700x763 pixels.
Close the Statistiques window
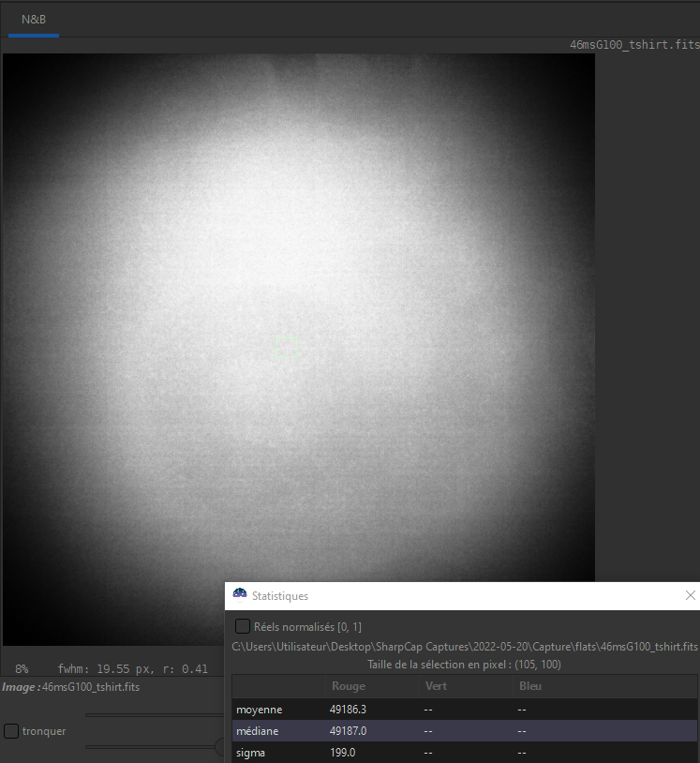click(x=690, y=595)
